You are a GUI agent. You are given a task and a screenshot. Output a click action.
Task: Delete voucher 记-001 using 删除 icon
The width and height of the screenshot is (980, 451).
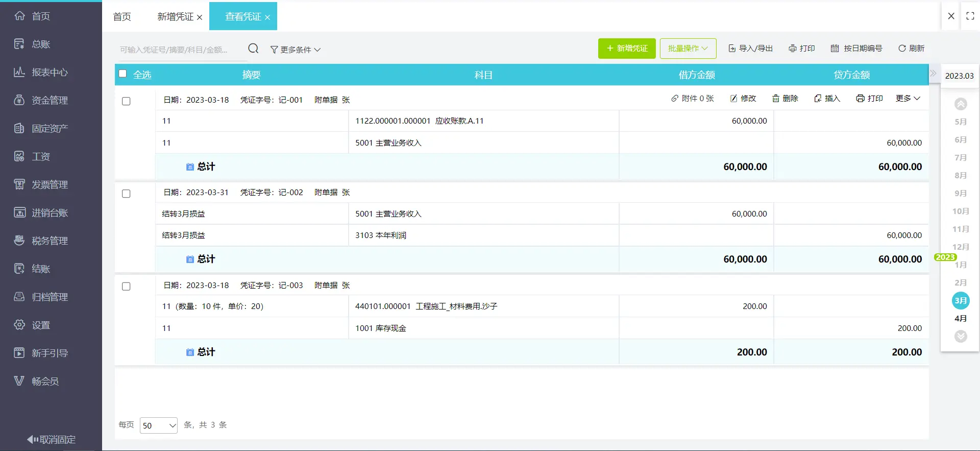[x=776, y=99]
